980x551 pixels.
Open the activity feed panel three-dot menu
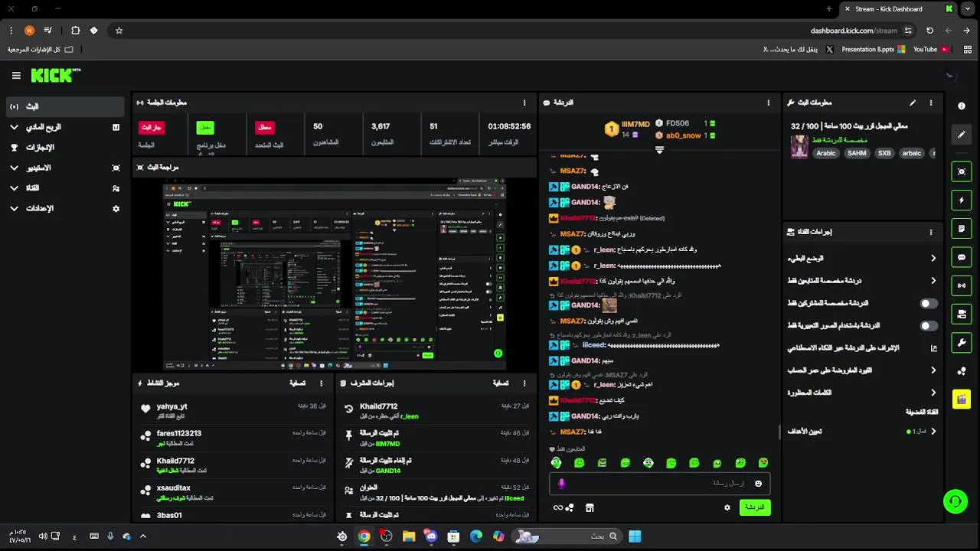pos(322,383)
